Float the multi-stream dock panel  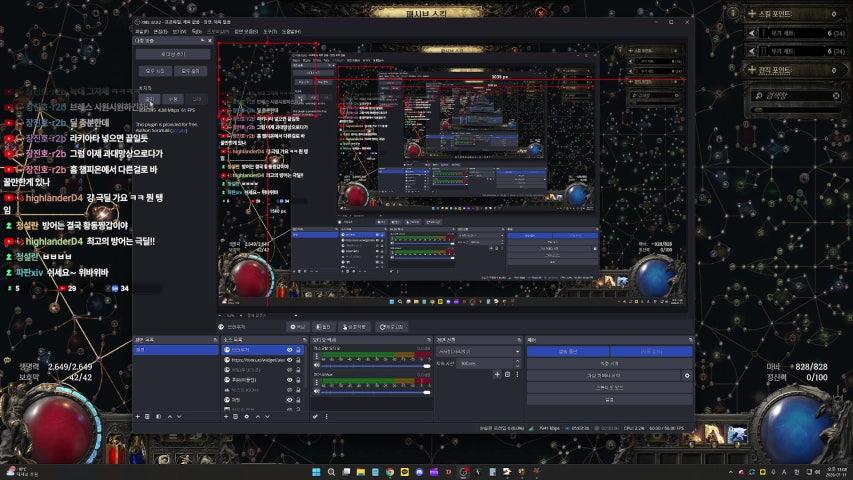click(x=202, y=41)
